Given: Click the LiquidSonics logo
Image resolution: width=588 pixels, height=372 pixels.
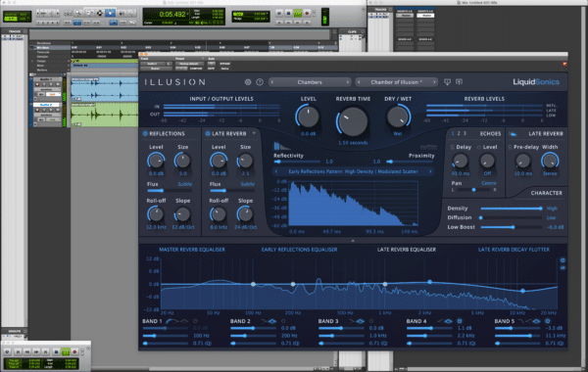Looking at the screenshot, I should [536, 82].
